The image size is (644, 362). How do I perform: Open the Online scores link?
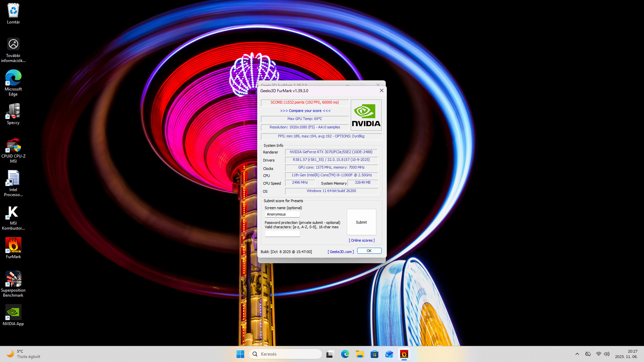tap(362, 240)
